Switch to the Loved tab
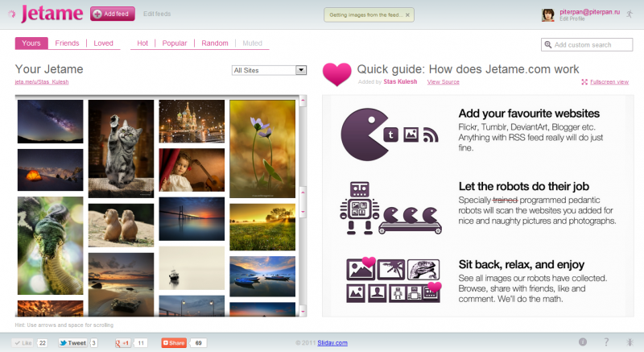Viewport: 644px width, 352px height. point(103,43)
